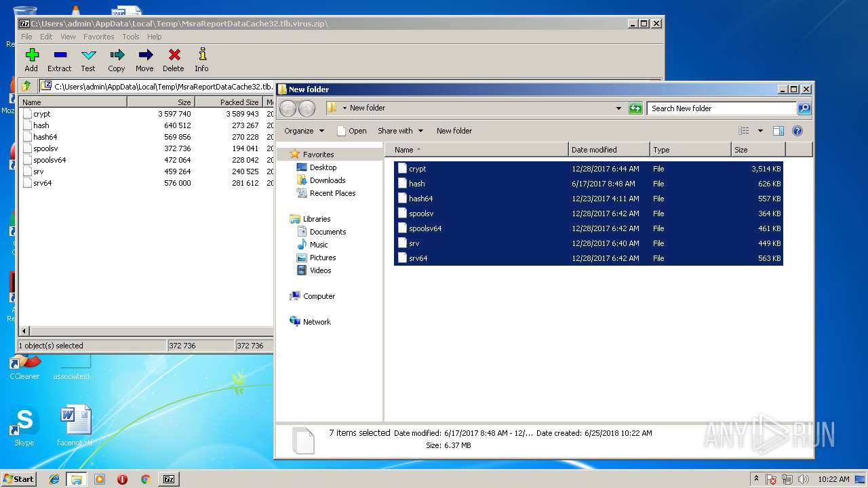Click the Start button
The height and width of the screenshot is (488, 868).
pyautogui.click(x=19, y=479)
